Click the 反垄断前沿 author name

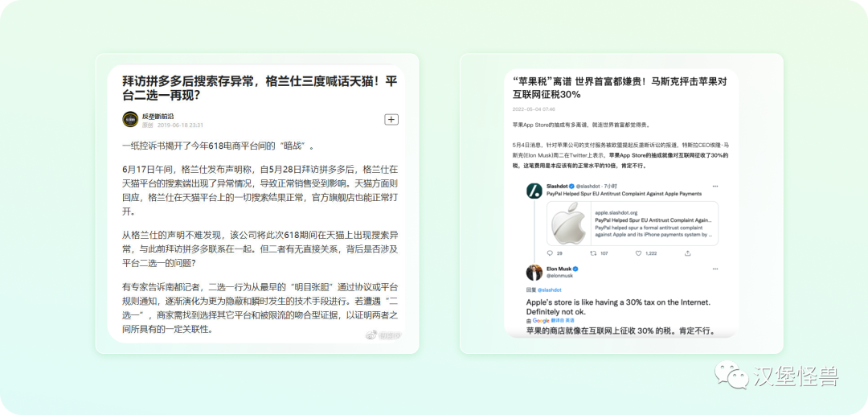(158, 116)
